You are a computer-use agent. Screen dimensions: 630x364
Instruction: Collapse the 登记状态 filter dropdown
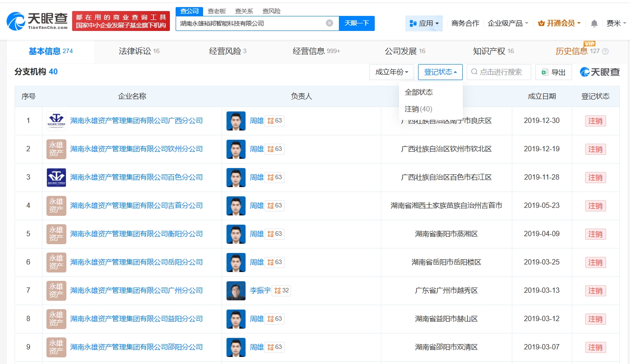pos(440,72)
